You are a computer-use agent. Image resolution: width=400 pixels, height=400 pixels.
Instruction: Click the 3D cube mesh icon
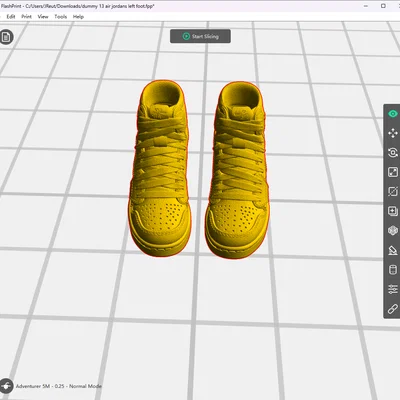coord(393,231)
